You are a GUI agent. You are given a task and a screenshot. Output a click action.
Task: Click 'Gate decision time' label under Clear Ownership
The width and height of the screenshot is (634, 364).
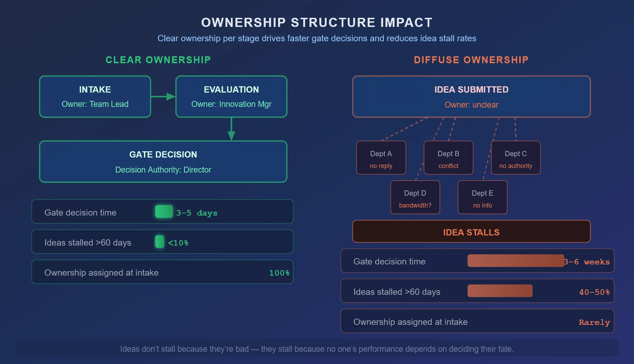tap(80, 212)
